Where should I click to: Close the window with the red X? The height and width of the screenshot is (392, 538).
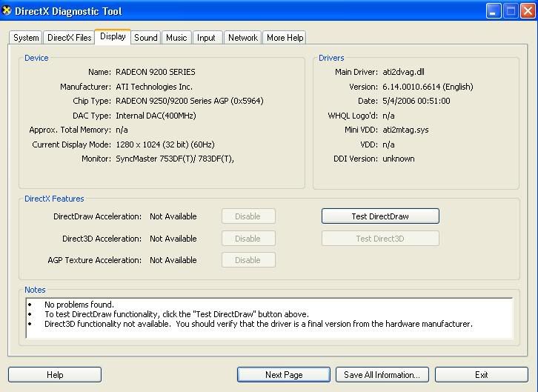pyautogui.click(x=528, y=11)
